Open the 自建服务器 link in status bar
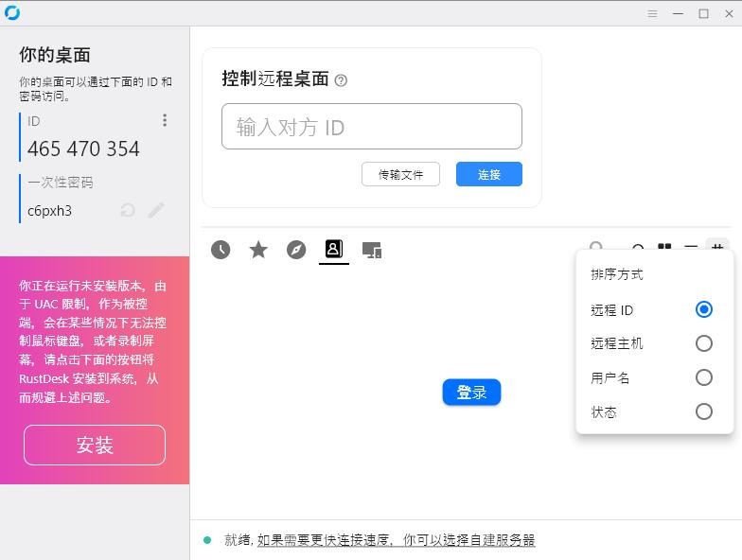Screen dimensions: 742x560 point(396,539)
